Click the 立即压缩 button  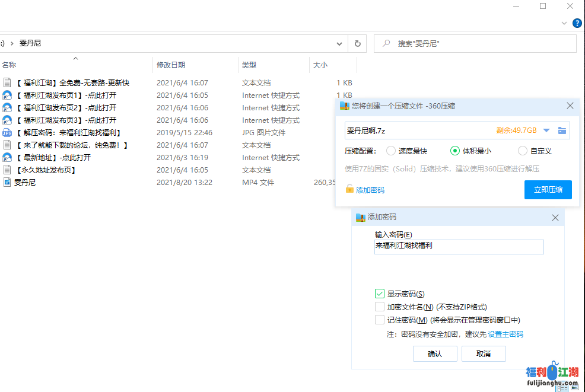pyautogui.click(x=548, y=190)
